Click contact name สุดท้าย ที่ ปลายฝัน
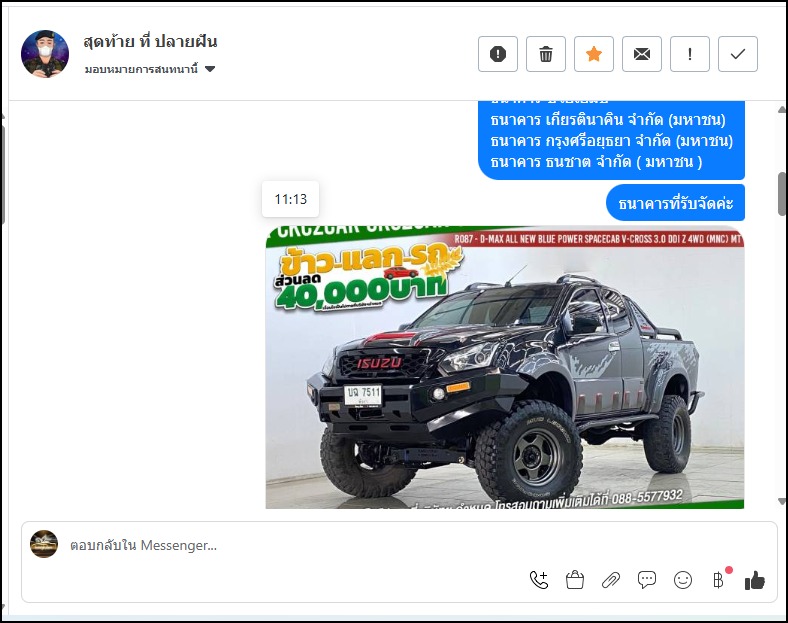788x623 pixels. [x=150, y=41]
